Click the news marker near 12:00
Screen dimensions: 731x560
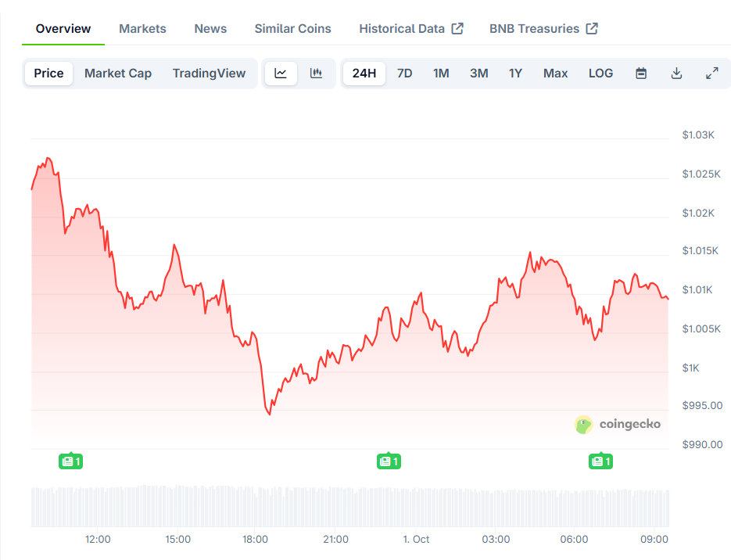point(71,461)
